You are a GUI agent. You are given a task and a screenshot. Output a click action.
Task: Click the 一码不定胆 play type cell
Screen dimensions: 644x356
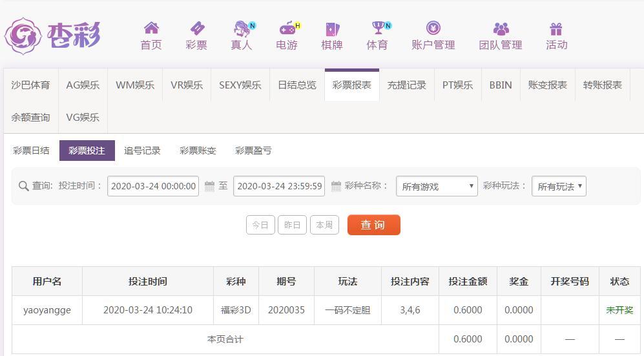point(348,310)
